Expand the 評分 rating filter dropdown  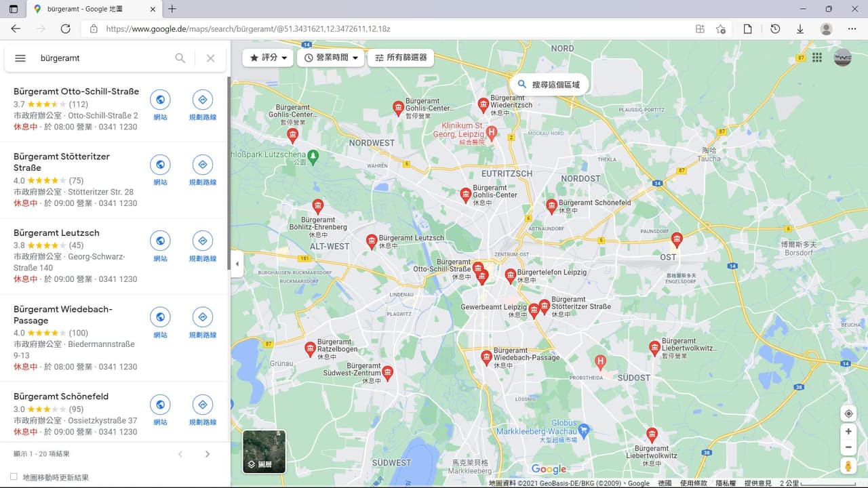click(268, 58)
